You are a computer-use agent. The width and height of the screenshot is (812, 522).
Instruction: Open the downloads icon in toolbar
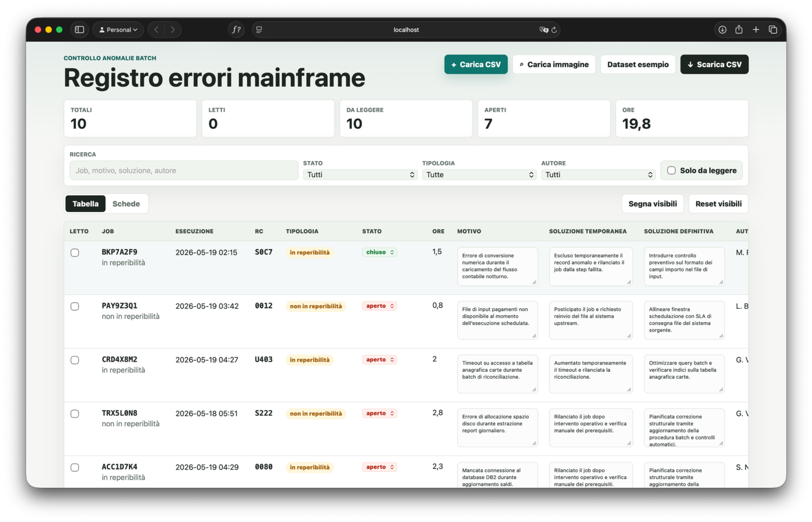722,30
